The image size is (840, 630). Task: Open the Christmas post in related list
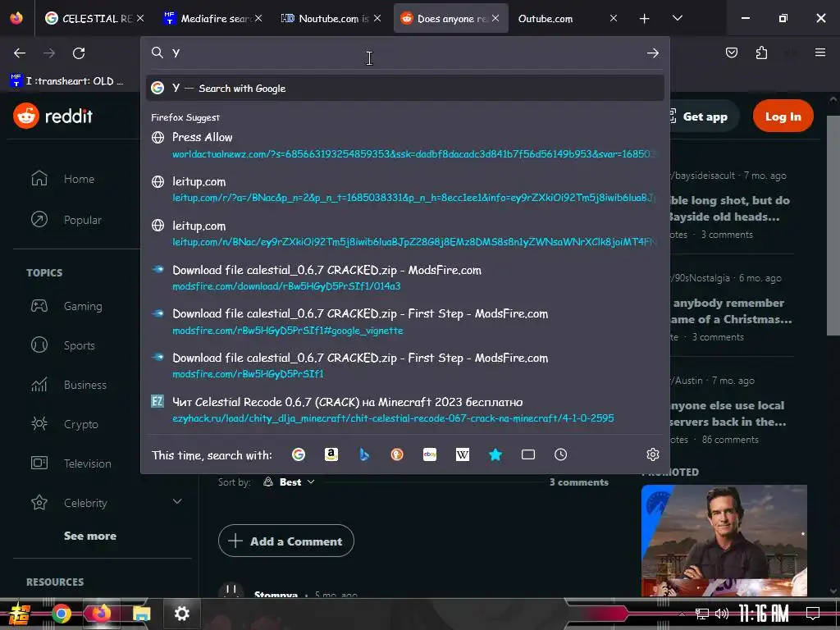pos(731,311)
